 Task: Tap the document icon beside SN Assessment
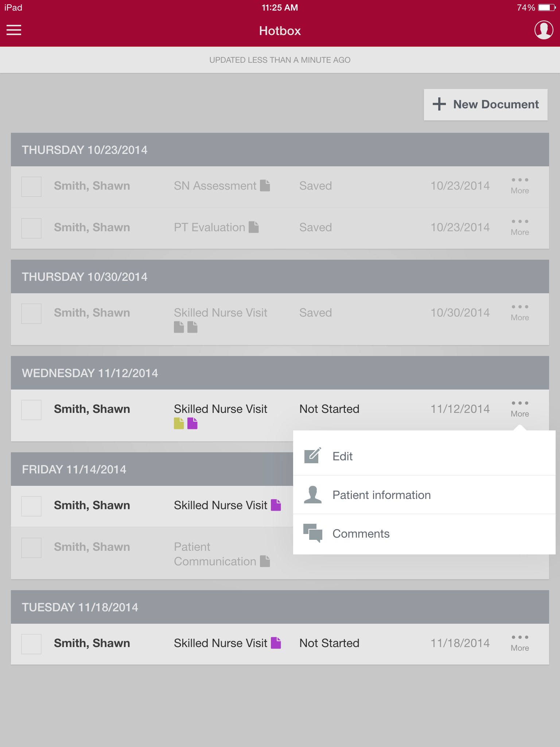tap(265, 186)
